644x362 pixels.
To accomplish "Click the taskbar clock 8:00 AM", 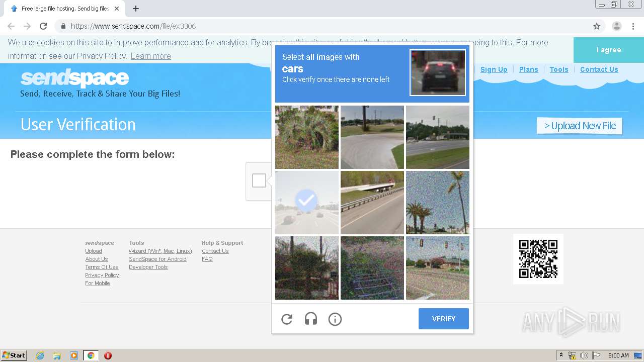I will pos(618,355).
